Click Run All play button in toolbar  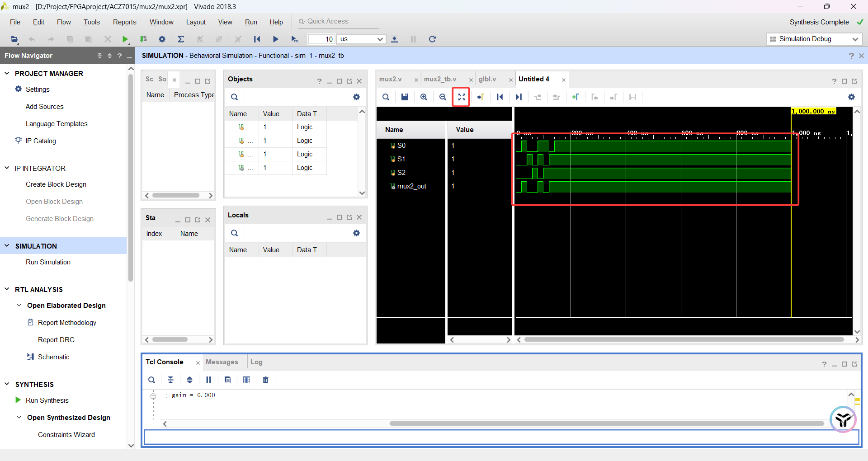(276, 39)
